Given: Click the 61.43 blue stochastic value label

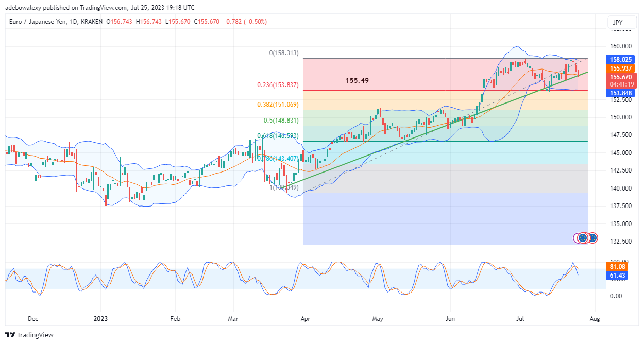Looking at the screenshot, I should coord(618,276).
